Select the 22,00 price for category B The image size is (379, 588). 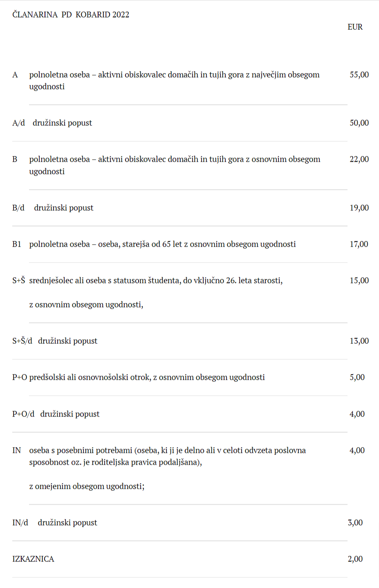click(359, 159)
